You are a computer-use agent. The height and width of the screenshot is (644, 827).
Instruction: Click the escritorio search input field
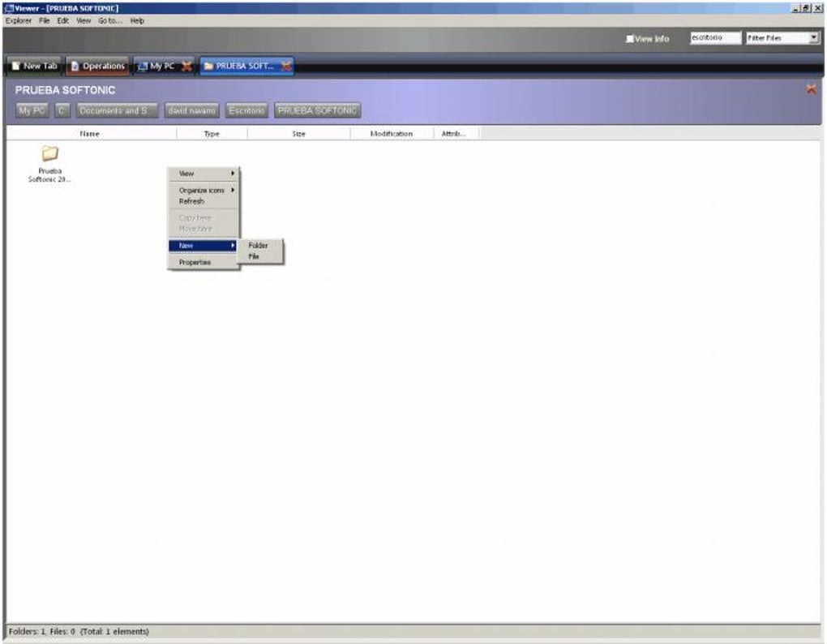point(713,37)
